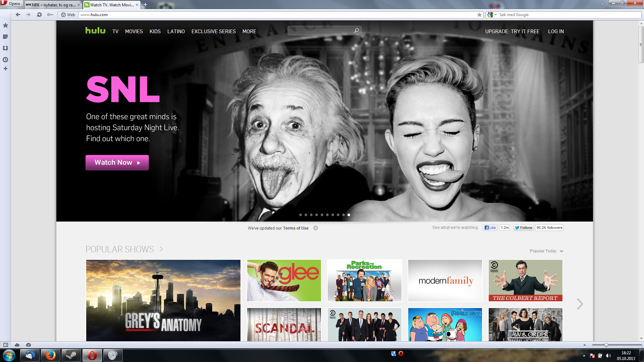Select the first carousel dot
This screenshot has width=644, height=362.
pyautogui.click(x=301, y=215)
